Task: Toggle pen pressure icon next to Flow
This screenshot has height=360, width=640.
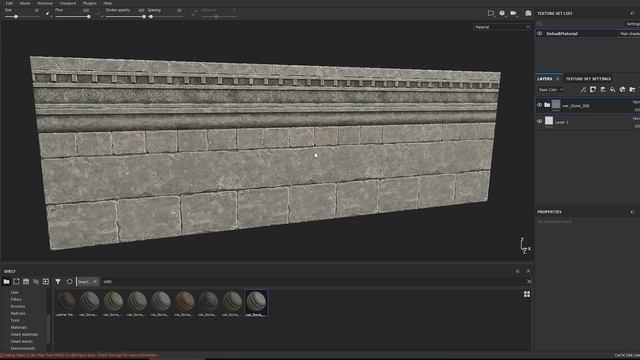Action: pyautogui.click(x=98, y=13)
